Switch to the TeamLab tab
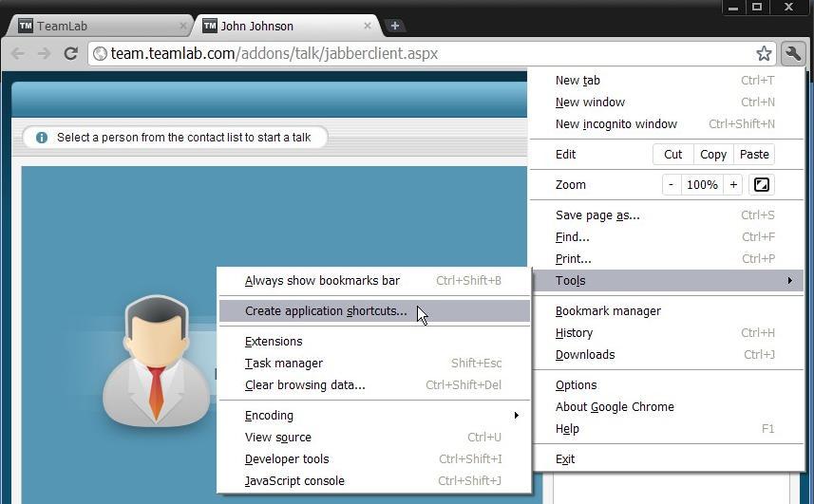The width and height of the screenshot is (814, 504). pos(99,26)
